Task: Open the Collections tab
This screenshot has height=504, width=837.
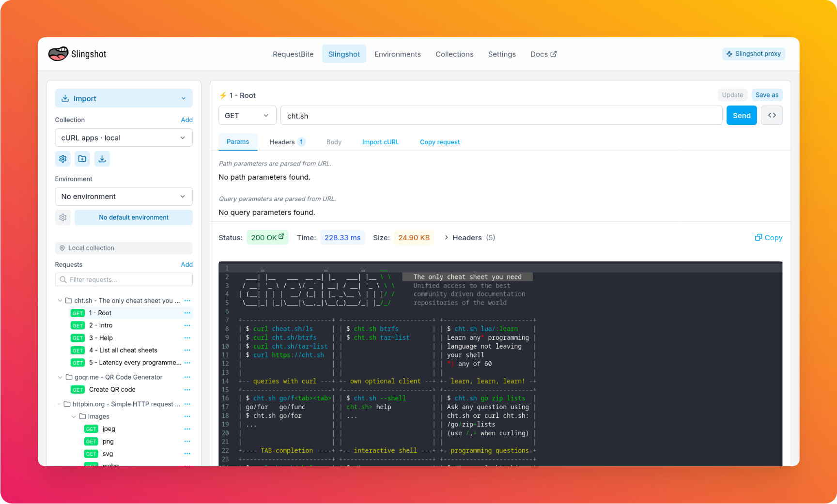Action: click(x=454, y=54)
